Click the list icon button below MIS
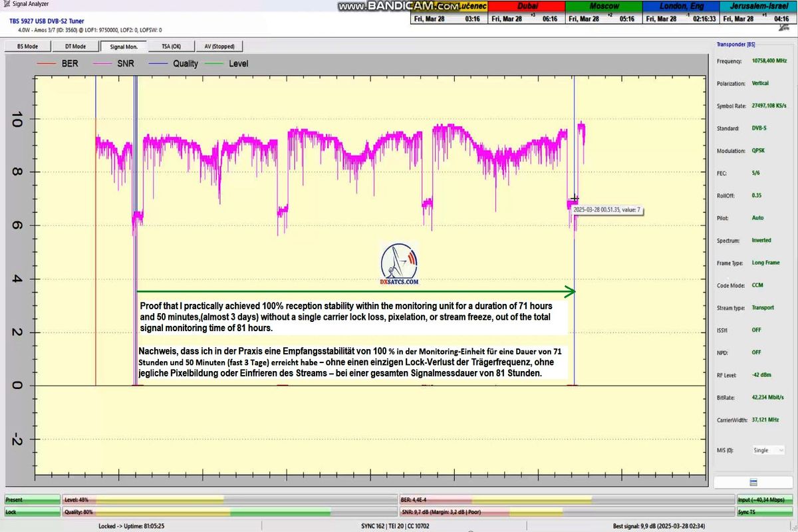 [x=753, y=481]
